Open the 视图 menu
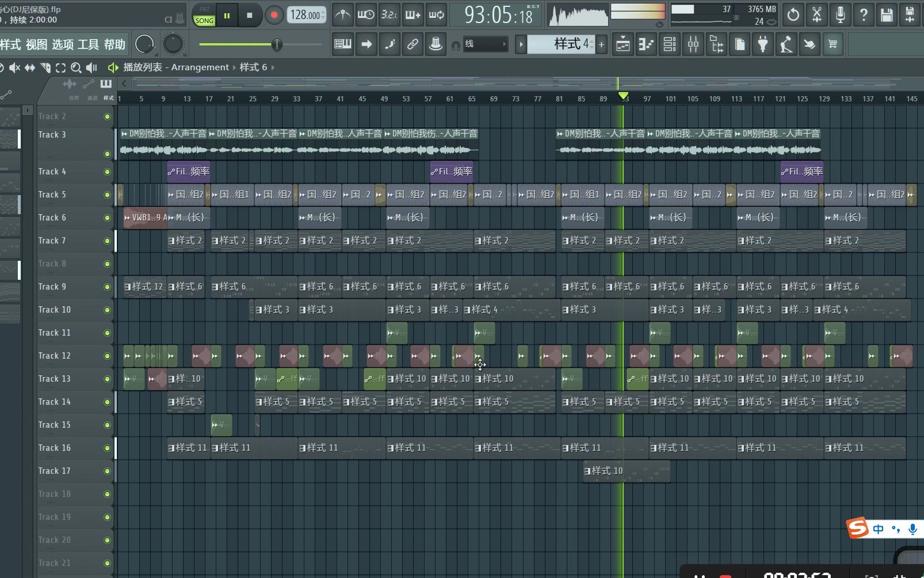This screenshot has width=924, height=578. 36,44
